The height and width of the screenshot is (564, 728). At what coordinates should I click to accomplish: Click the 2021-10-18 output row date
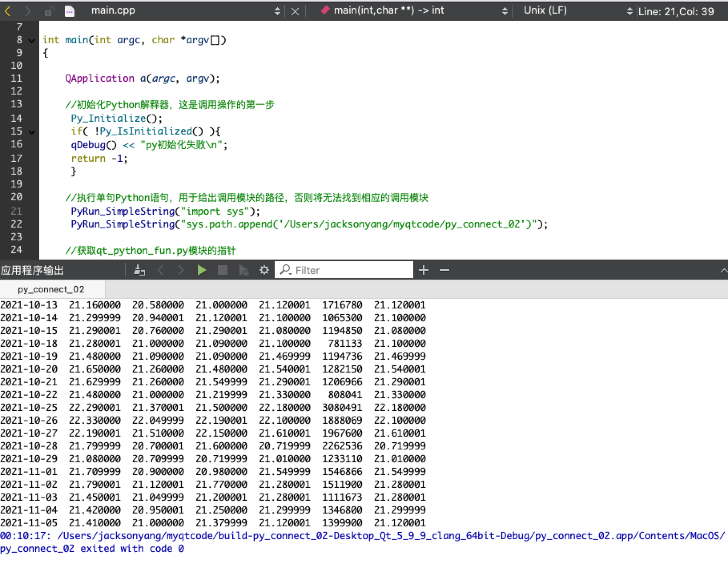coord(29,344)
